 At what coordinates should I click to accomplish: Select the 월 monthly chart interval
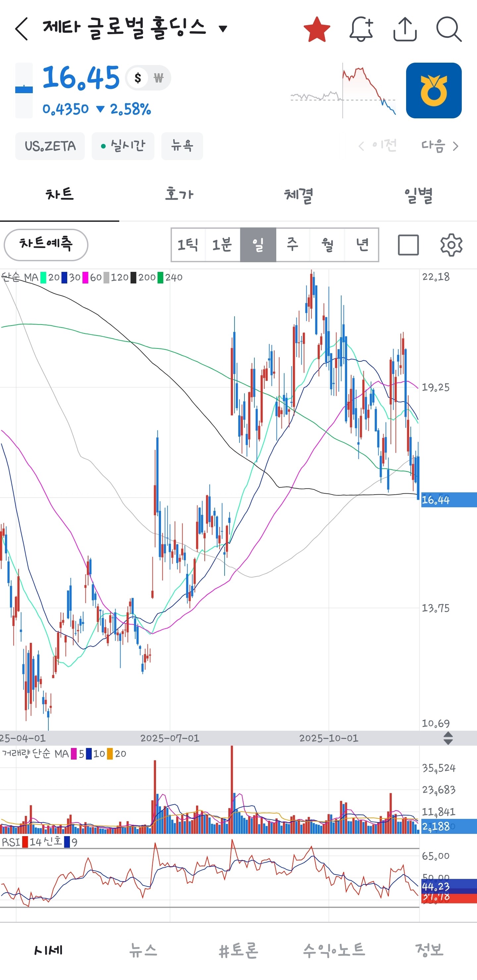coord(327,245)
